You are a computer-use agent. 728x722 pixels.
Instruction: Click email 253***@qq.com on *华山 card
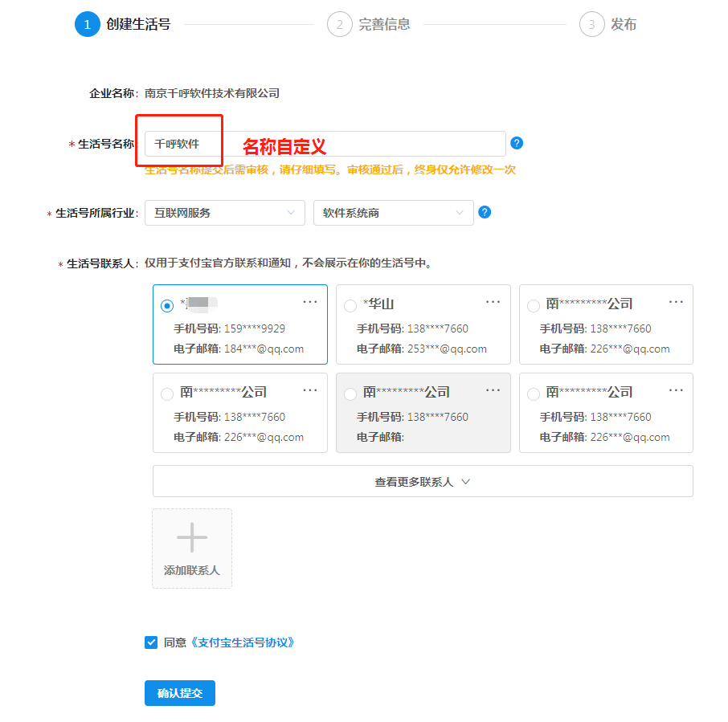point(447,349)
